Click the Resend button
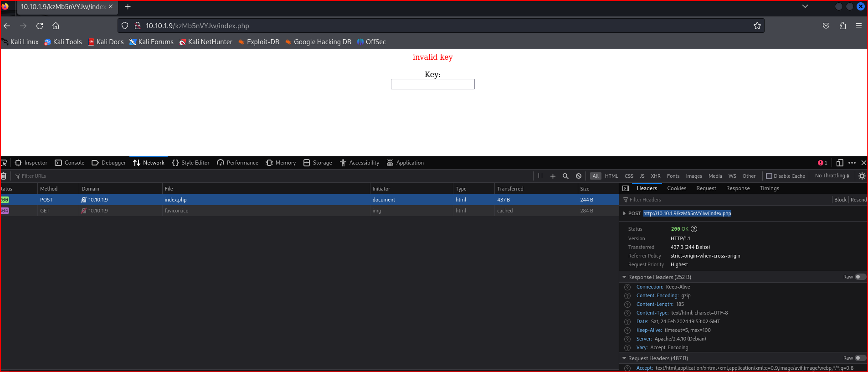The width and height of the screenshot is (868, 372). (x=858, y=200)
